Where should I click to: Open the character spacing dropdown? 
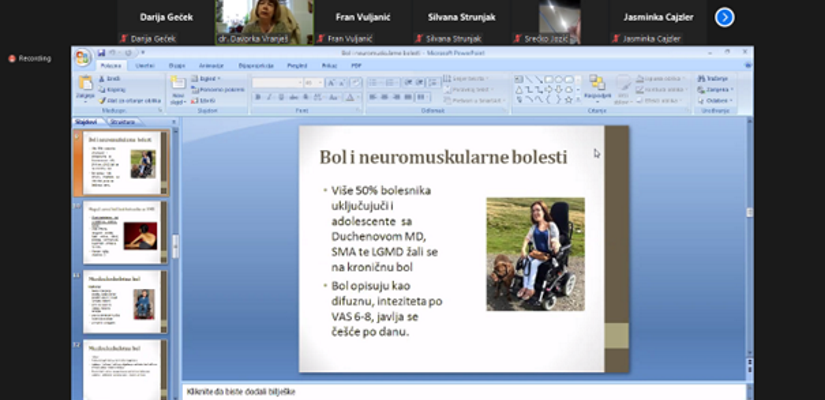[318, 97]
